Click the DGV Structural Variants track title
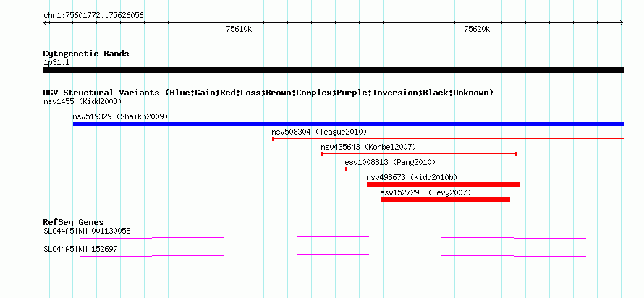 [268, 93]
